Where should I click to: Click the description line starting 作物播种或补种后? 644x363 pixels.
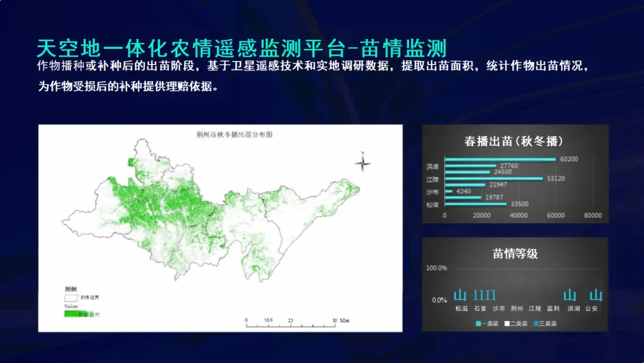point(314,66)
